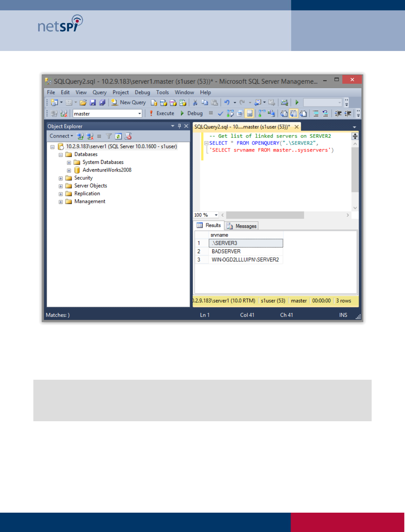Open the Tools menu
405x532 pixels.
(x=162, y=92)
